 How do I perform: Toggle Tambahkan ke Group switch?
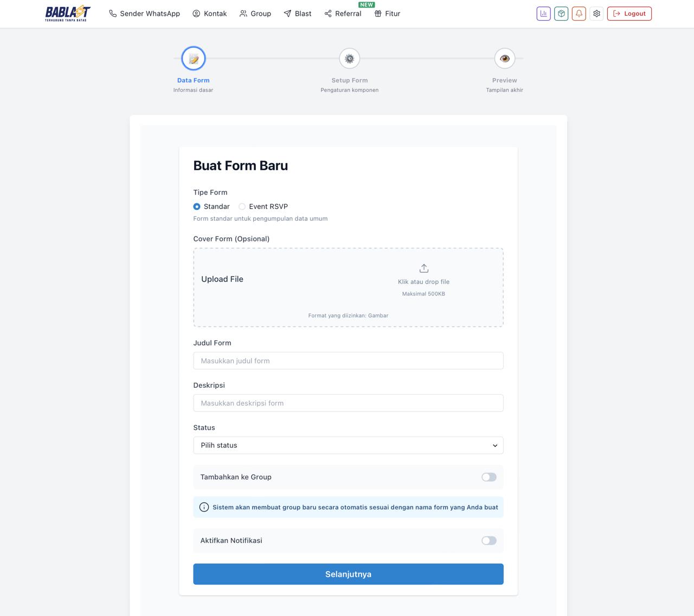pyautogui.click(x=489, y=477)
